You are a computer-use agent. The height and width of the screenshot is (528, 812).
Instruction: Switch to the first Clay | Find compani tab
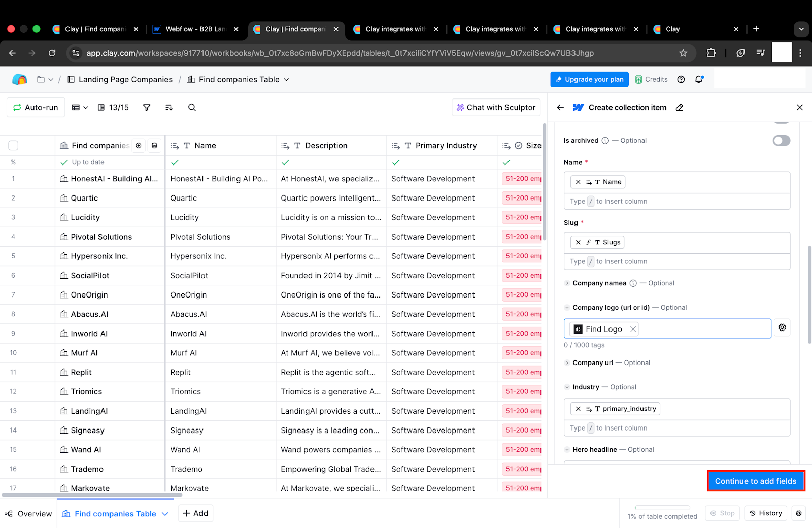[x=95, y=29]
